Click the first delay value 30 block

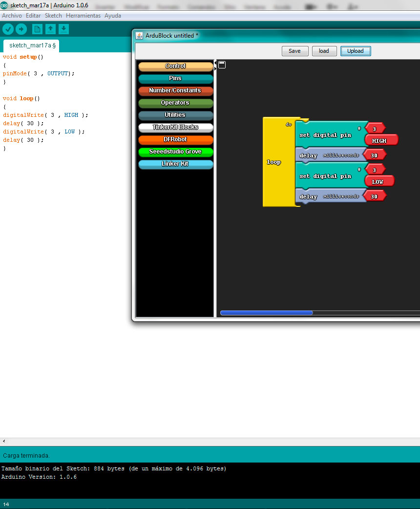tap(375, 155)
